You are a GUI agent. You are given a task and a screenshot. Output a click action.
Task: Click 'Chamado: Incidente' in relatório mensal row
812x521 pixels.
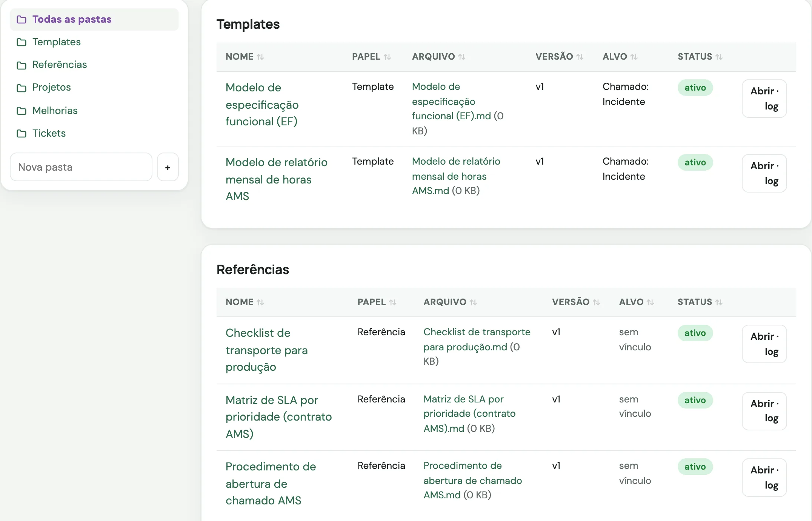pos(625,169)
